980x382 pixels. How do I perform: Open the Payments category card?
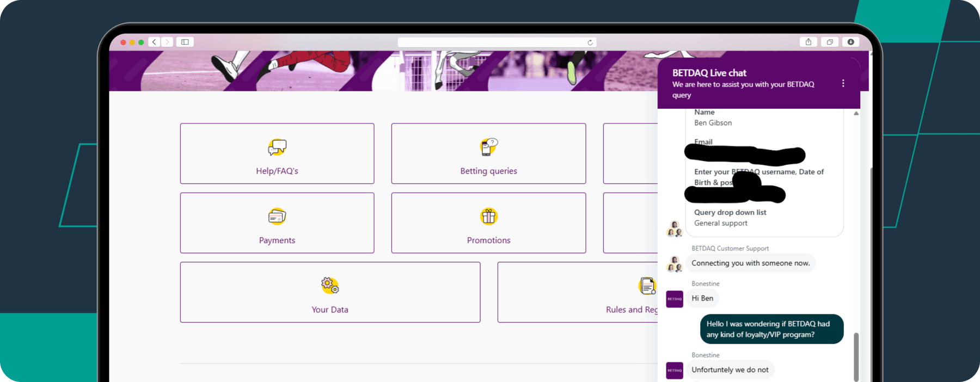click(x=277, y=223)
